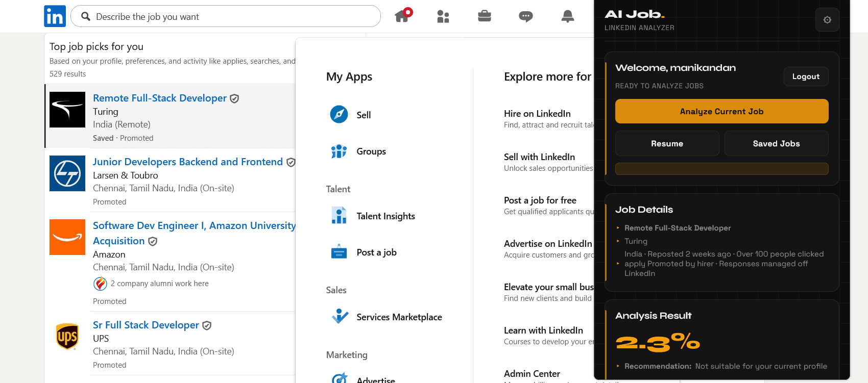Click the UPS company logo

click(67, 337)
